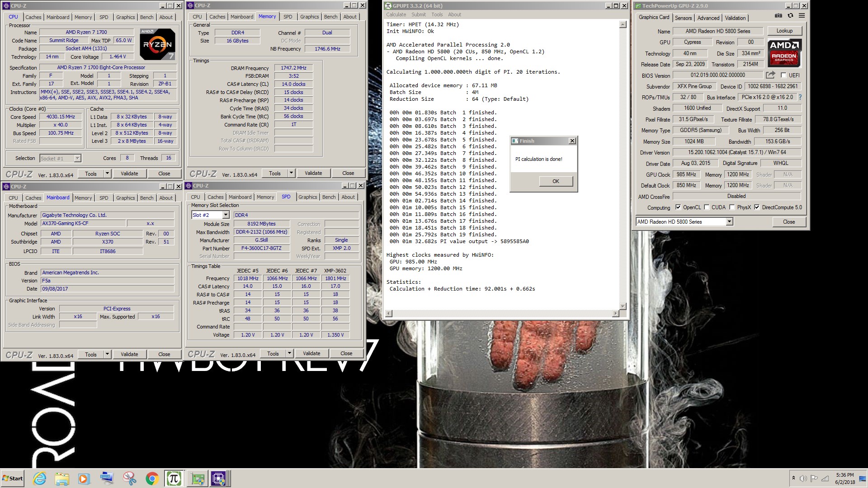
Task: Launch Windows Media Player from taskbar
Action: coord(84,479)
